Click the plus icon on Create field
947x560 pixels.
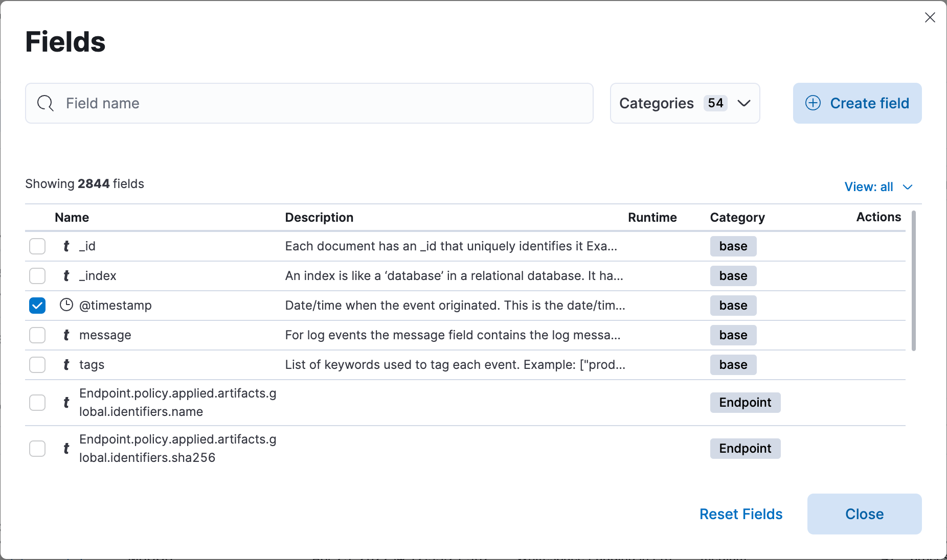(813, 103)
